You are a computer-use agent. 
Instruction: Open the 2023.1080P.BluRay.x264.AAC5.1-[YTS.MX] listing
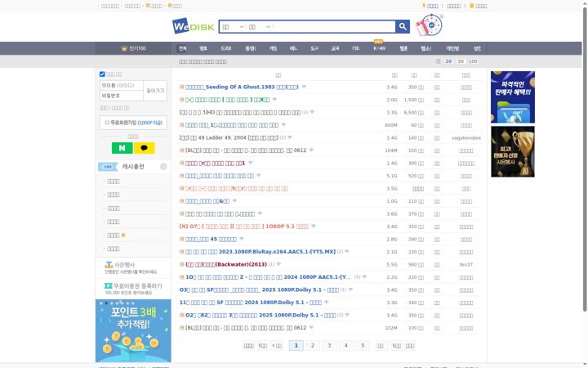tap(261, 252)
